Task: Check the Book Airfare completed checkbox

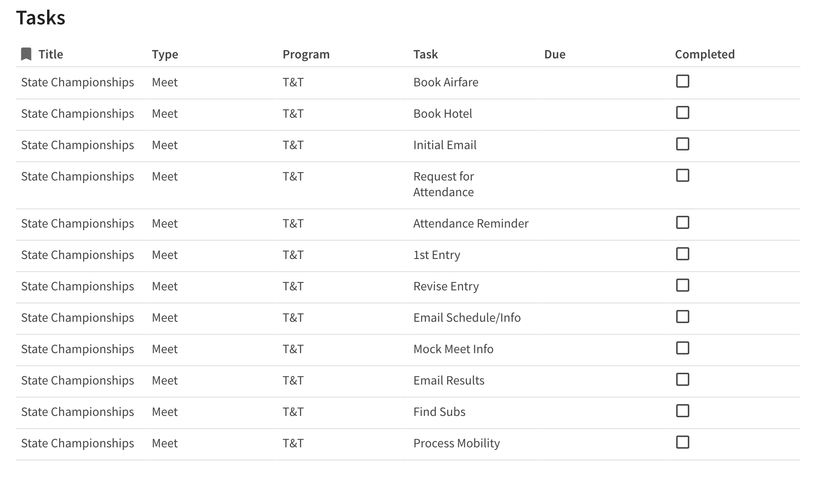Action: tap(682, 82)
